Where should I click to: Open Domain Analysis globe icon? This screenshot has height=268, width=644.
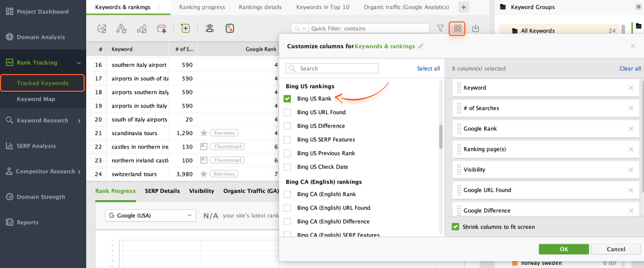click(9, 37)
